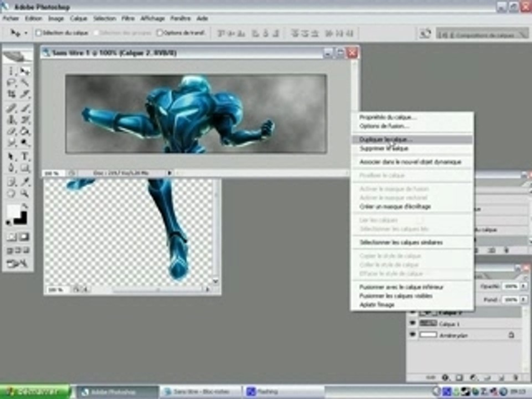Select the Notes tool
This screenshot has height=399, width=532.
point(12,182)
